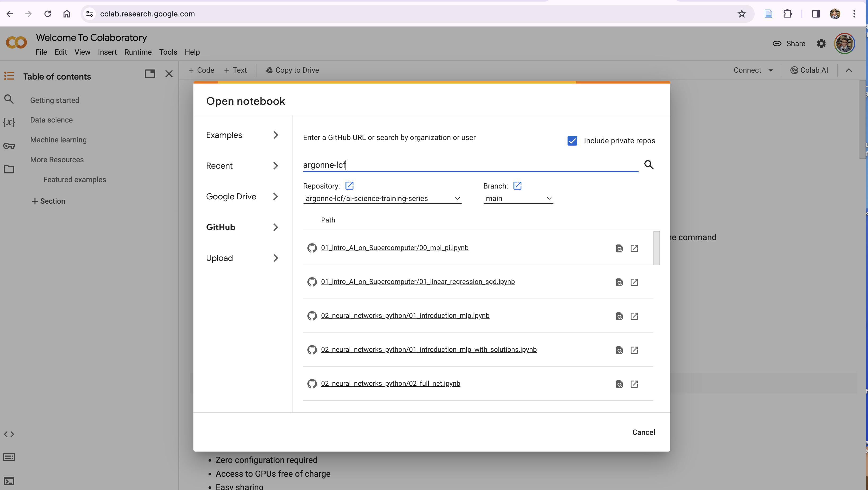Open Repository link in new tab icon
The width and height of the screenshot is (868, 490).
coord(349,186)
